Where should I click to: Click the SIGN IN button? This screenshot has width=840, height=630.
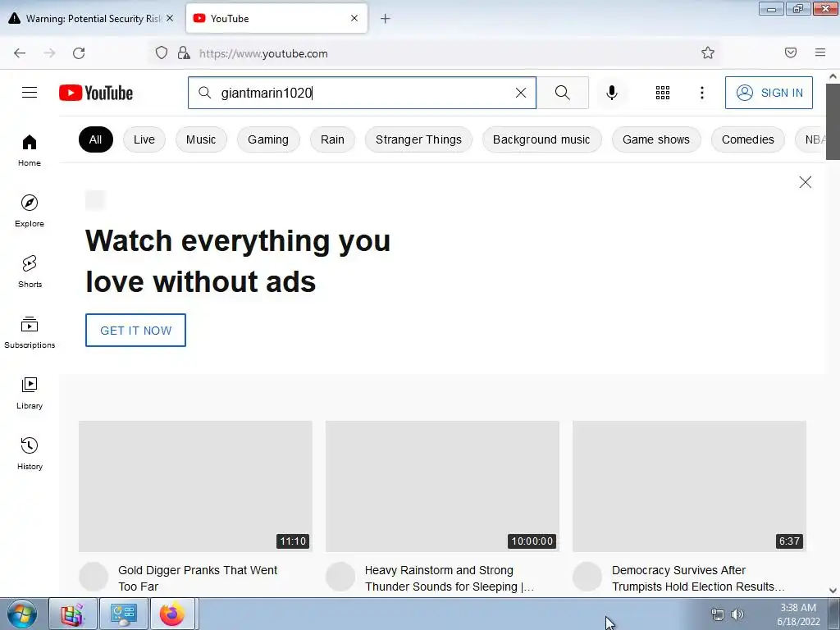click(x=769, y=93)
